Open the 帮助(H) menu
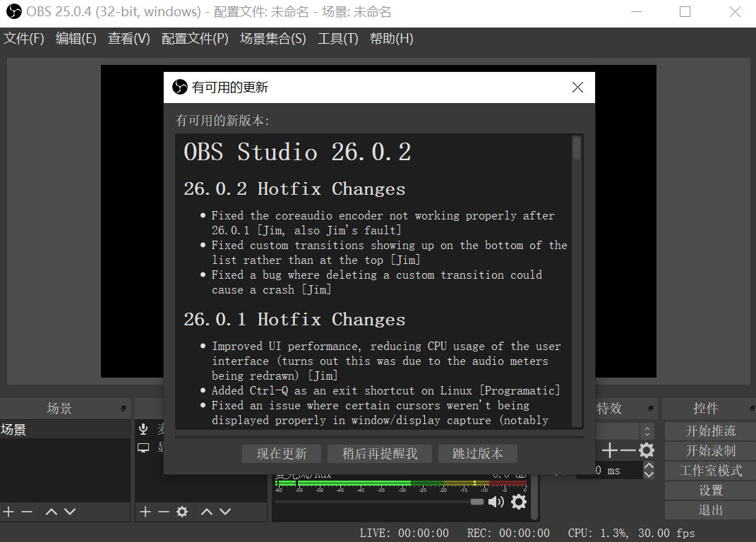The width and height of the screenshot is (756, 542). tap(391, 39)
